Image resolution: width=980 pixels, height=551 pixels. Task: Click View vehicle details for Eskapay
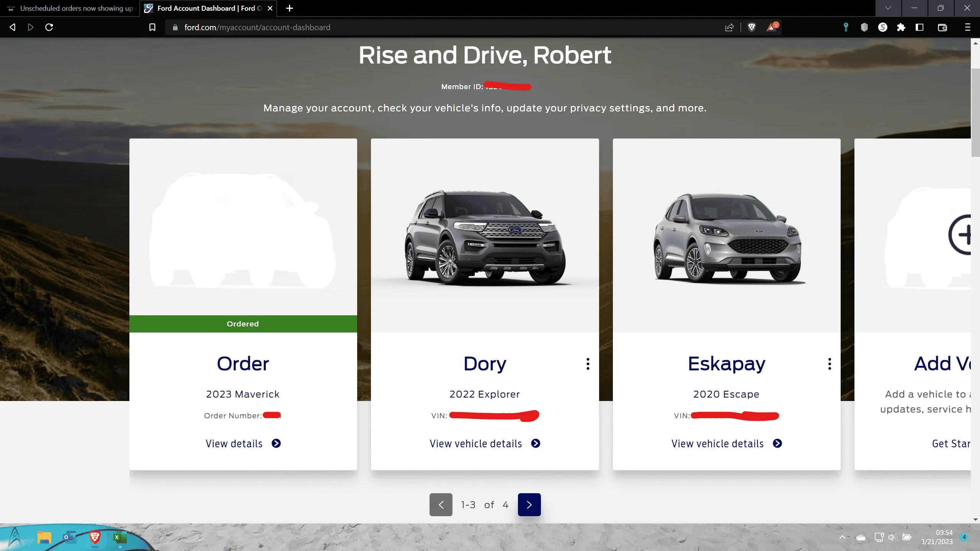(717, 443)
